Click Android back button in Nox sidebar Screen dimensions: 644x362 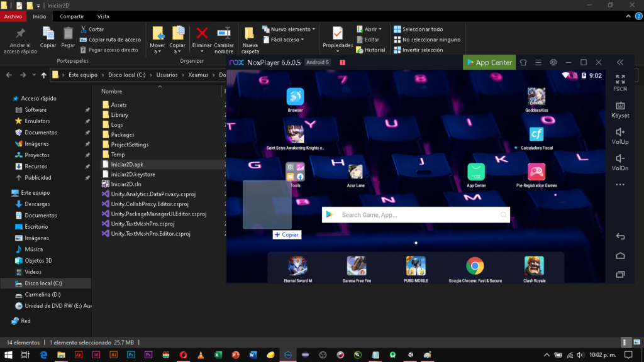pyautogui.click(x=620, y=236)
